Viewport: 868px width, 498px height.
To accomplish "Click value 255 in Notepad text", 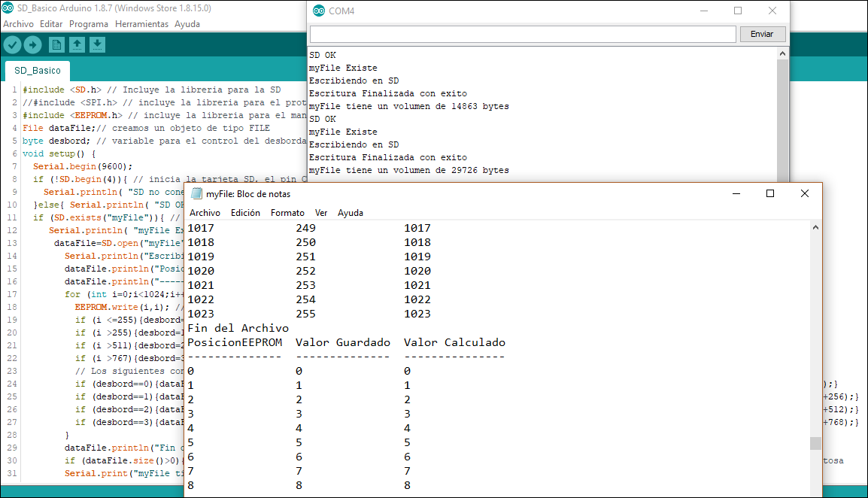I will point(305,314).
